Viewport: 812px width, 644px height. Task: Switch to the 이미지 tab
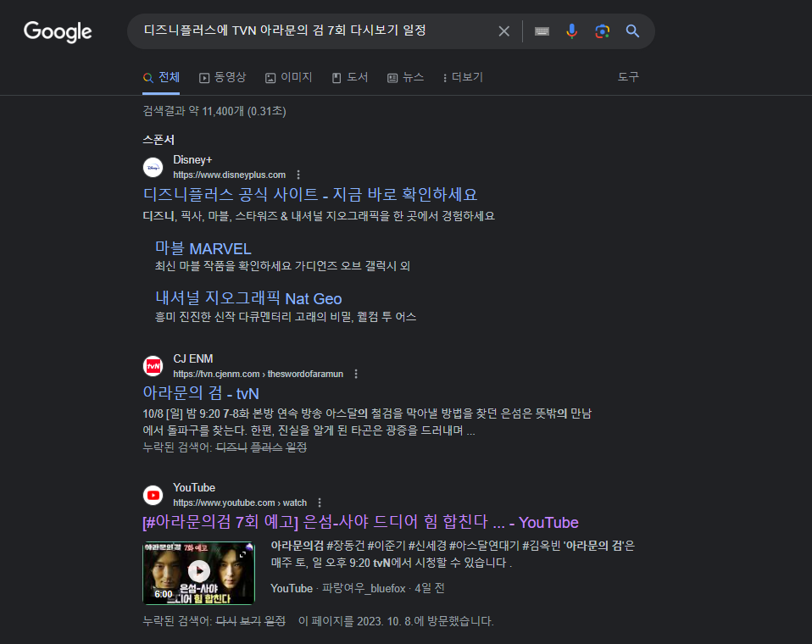(x=288, y=78)
